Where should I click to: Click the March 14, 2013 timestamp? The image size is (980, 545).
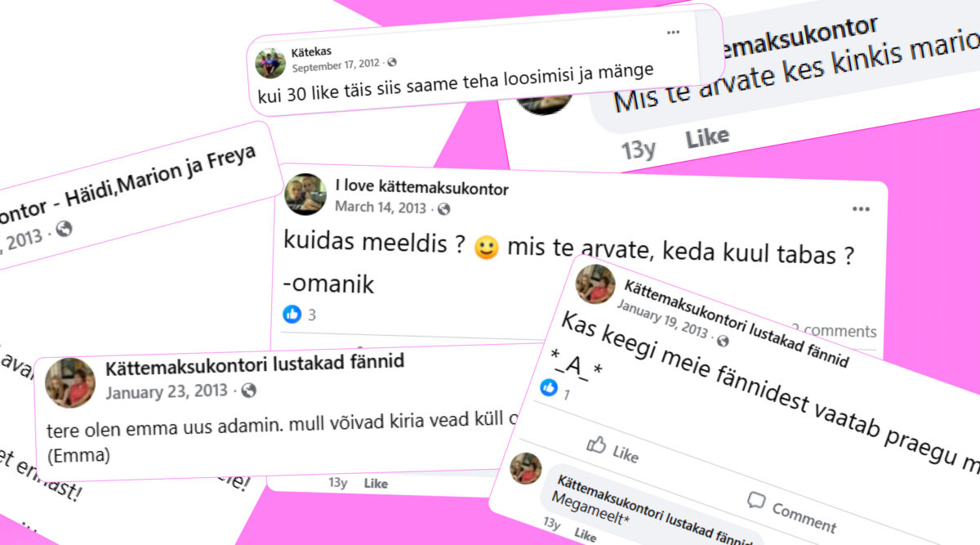[x=381, y=208]
